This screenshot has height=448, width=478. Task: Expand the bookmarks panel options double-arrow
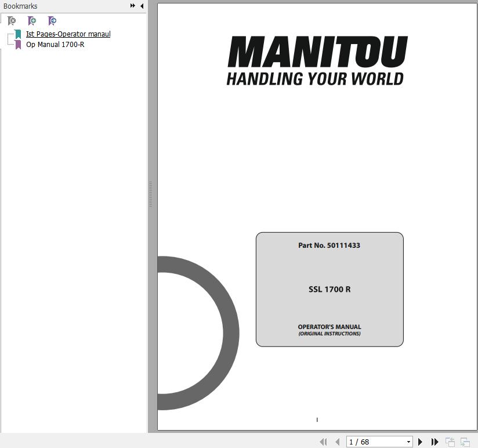pos(133,6)
